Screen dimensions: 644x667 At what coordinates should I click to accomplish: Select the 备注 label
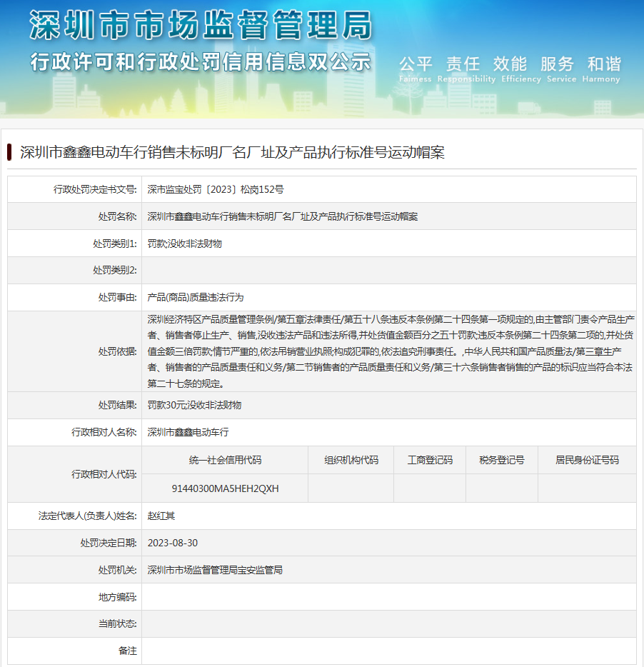click(x=128, y=651)
